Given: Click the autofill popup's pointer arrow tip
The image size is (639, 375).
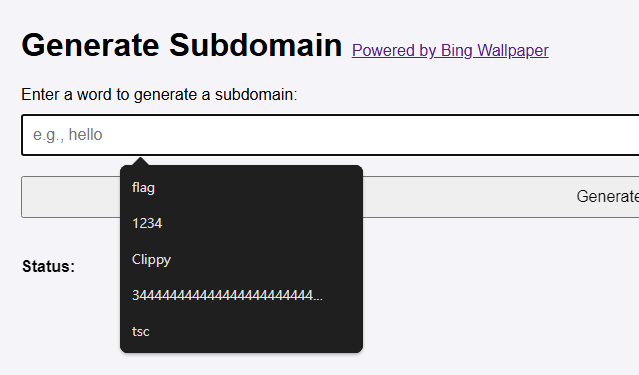Looking at the screenshot, I should [x=140, y=159].
